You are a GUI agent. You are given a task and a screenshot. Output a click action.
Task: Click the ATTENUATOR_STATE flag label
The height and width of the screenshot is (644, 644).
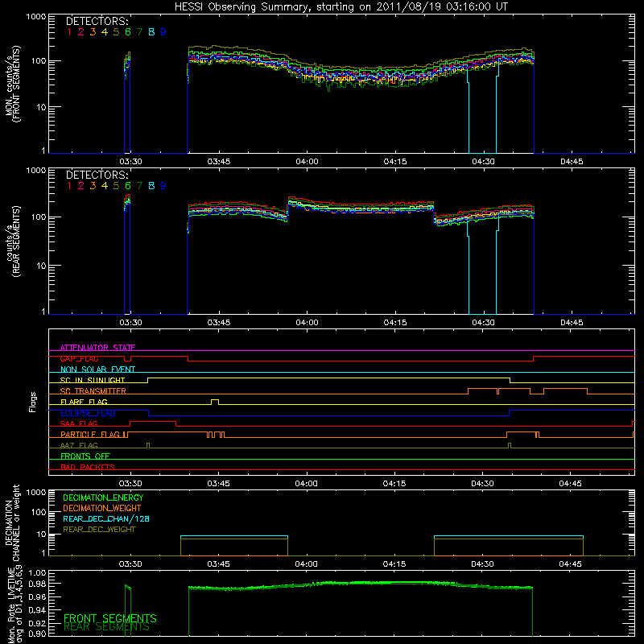tap(97, 348)
